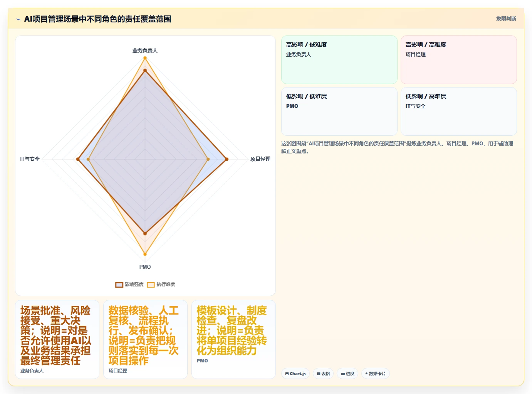Click the 场景批准、风险接受 data card

click(x=57, y=339)
